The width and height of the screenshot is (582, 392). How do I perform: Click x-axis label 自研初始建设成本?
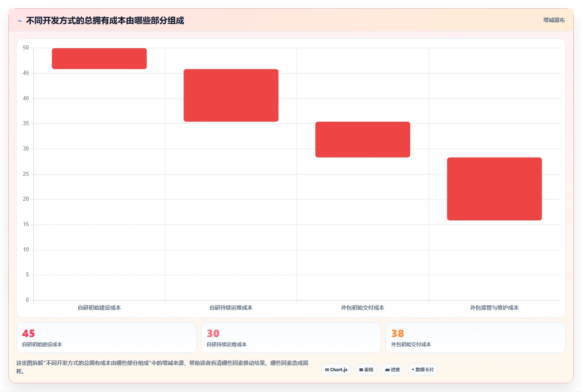(x=99, y=308)
